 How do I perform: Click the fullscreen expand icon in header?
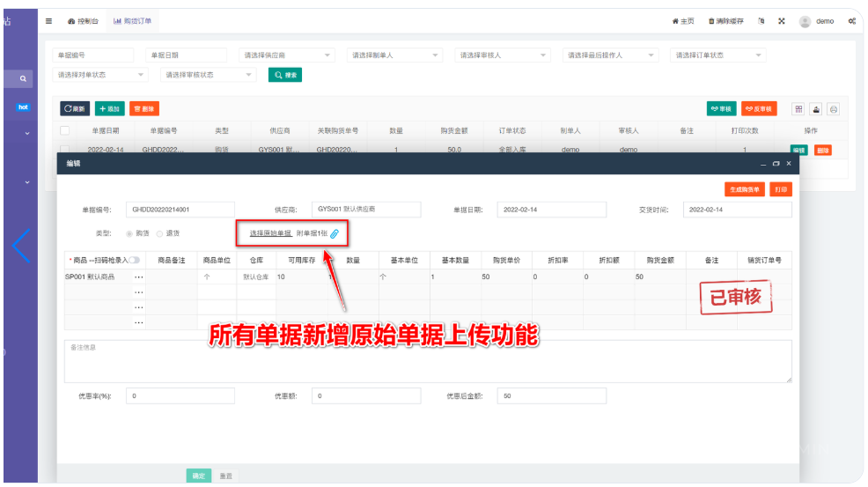781,21
